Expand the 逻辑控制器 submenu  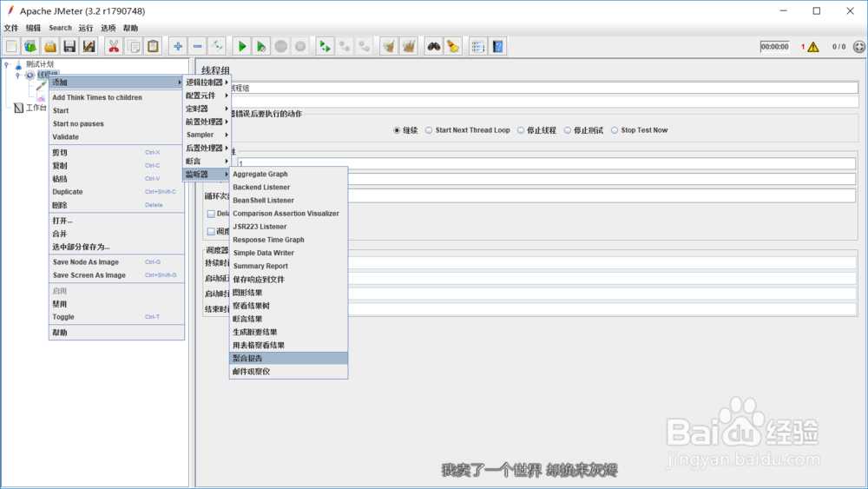pos(207,82)
